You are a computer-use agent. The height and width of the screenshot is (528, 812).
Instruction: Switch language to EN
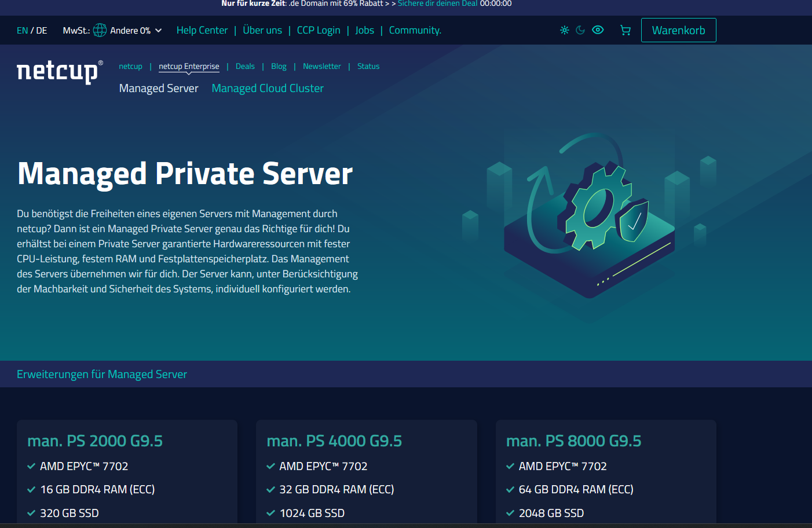22,31
